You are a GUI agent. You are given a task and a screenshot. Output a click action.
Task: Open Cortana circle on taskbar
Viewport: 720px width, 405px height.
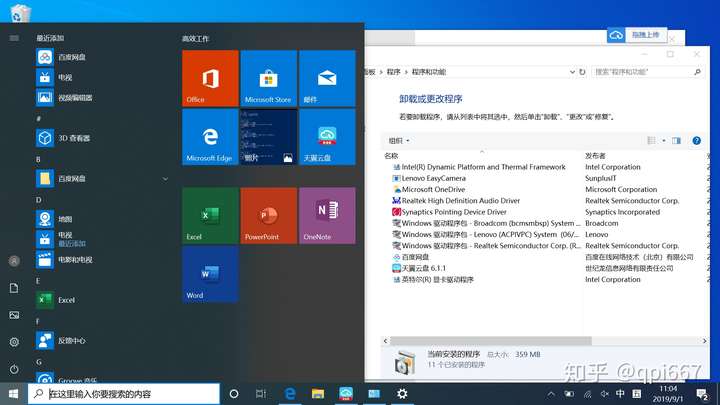[x=234, y=394]
